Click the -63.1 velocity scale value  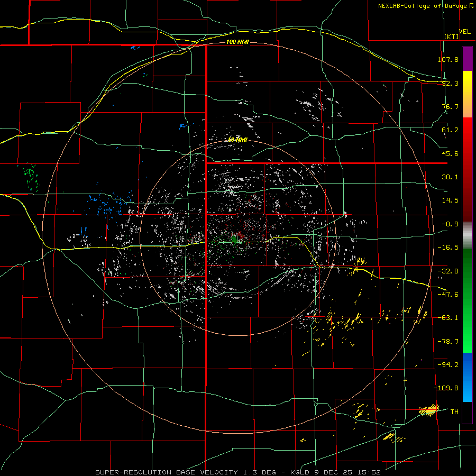(x=448, y=318)
